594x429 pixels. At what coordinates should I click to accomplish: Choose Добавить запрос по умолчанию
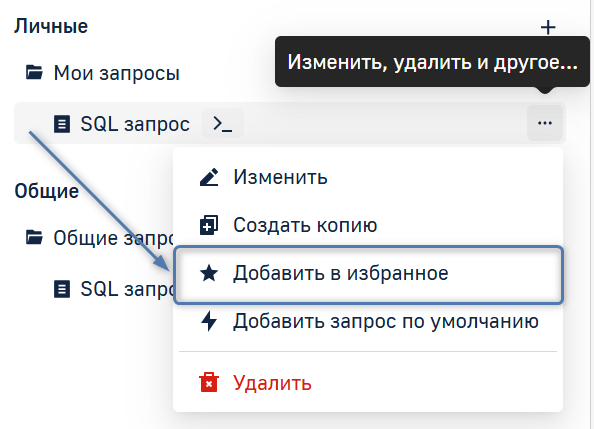point(368,321)
